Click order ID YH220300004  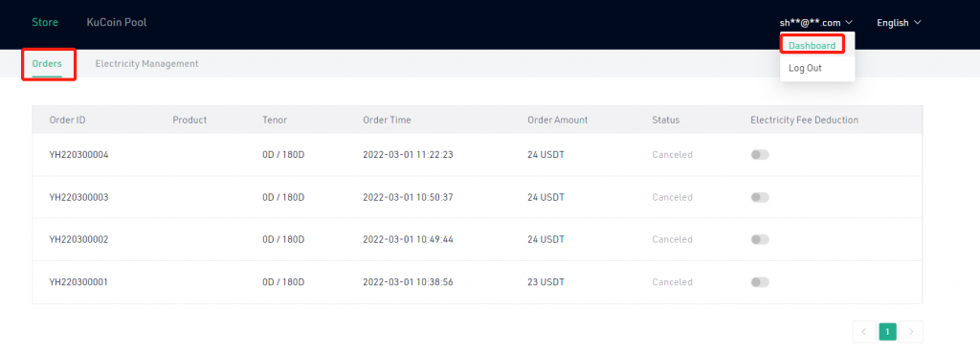tap(78, 155)
